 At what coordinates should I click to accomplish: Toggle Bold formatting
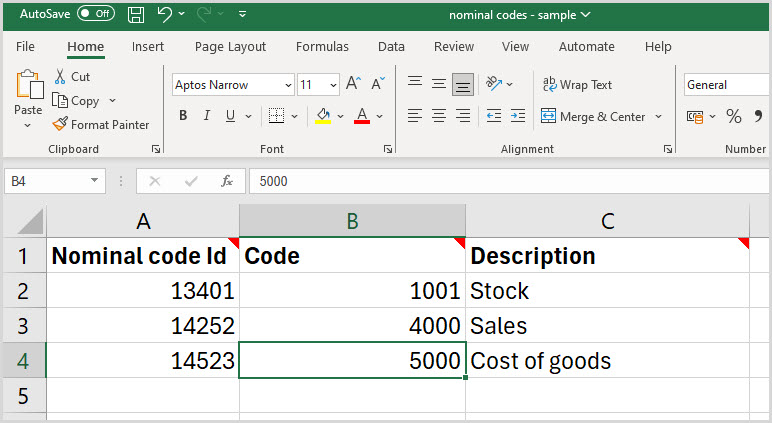pyautogui.click(x=183, y=116)
